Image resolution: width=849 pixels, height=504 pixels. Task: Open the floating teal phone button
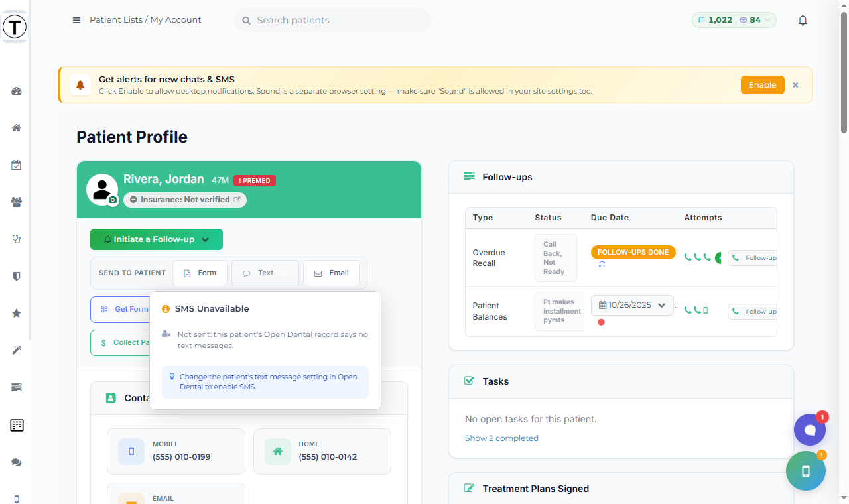806,471
